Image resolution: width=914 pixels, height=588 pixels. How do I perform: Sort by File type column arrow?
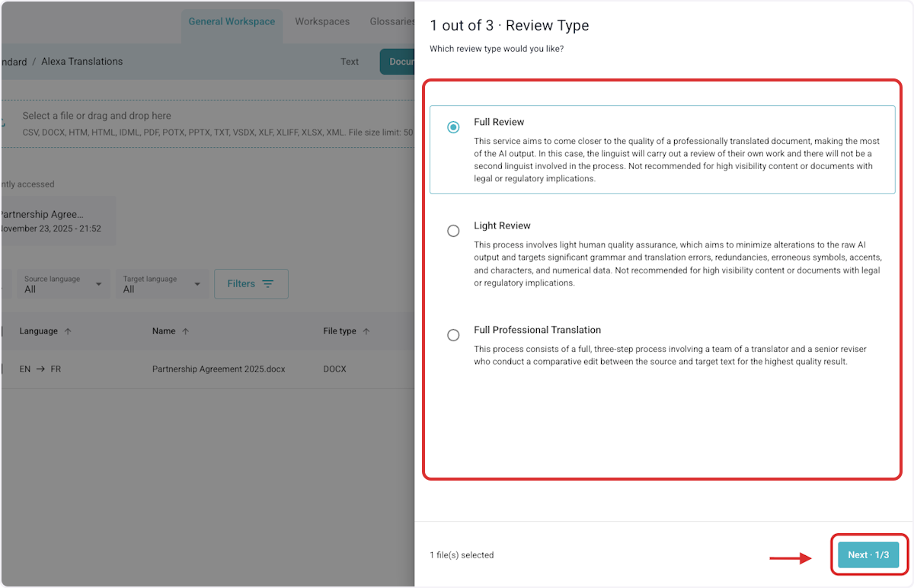pos(366,331)
